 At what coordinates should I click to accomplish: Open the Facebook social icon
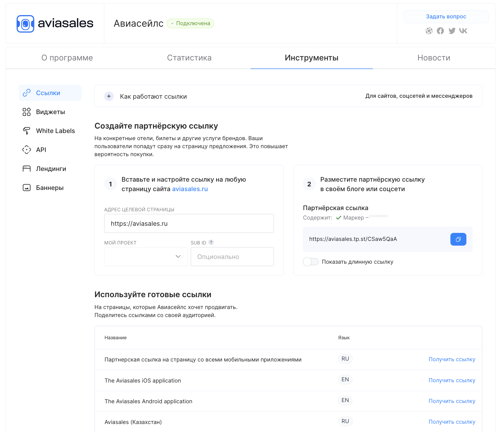point(440,31)
